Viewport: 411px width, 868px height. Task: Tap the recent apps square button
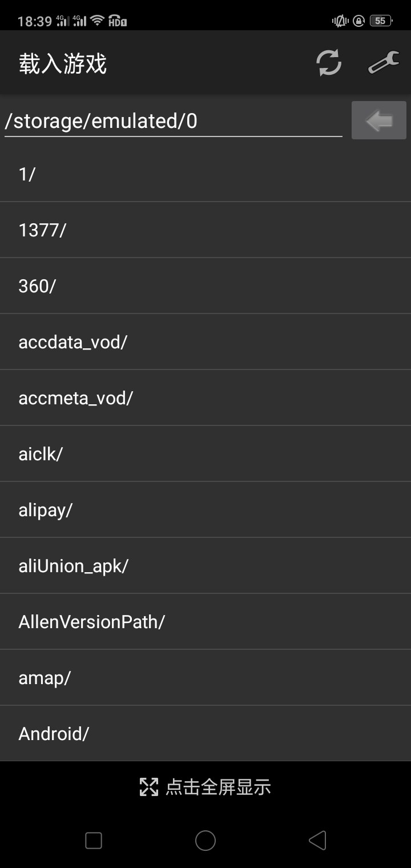pos(94,841)
